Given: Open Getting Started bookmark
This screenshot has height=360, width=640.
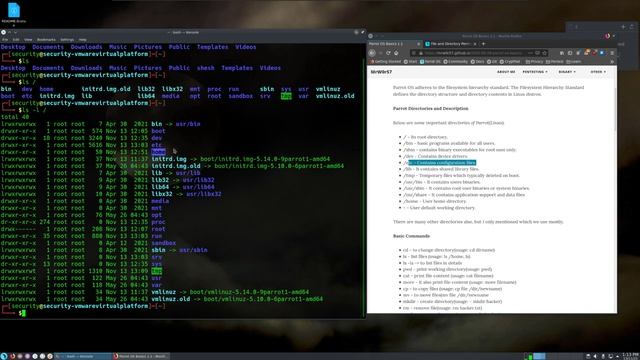Looking at the screenshot, I should click(386, 62).
